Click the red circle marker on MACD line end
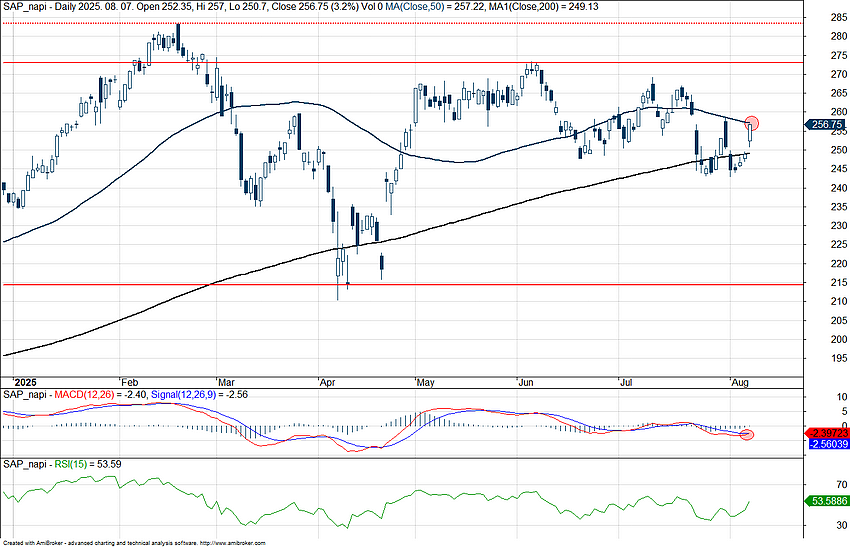This screenshot has width=850, height=547. [747, 434]
